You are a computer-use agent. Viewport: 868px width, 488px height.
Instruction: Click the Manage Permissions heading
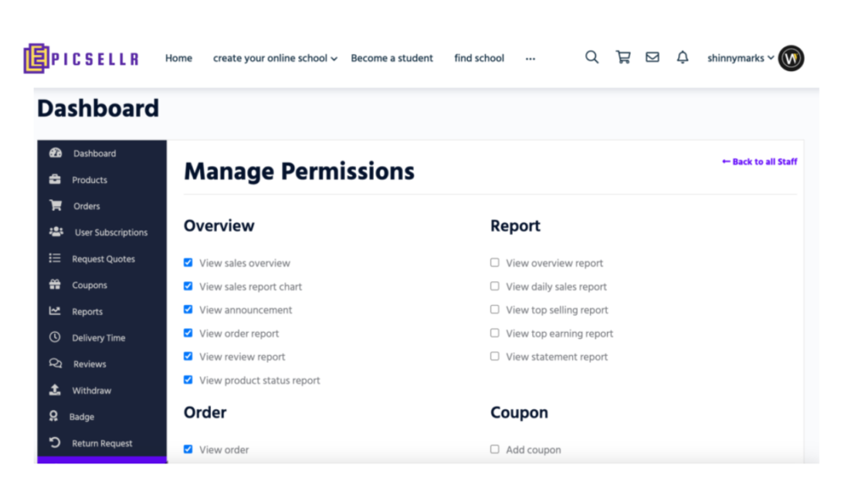coord(299,171)
